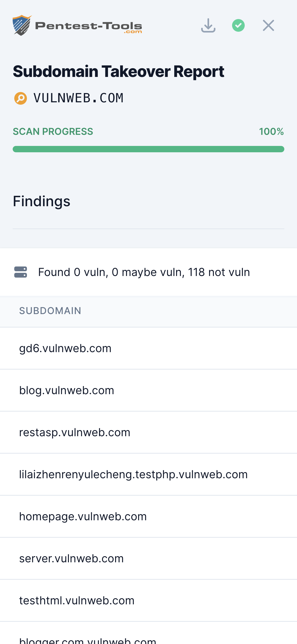Click the VULNWEB.COM target name
Screen dimensions: 297x644
point(78,98)
